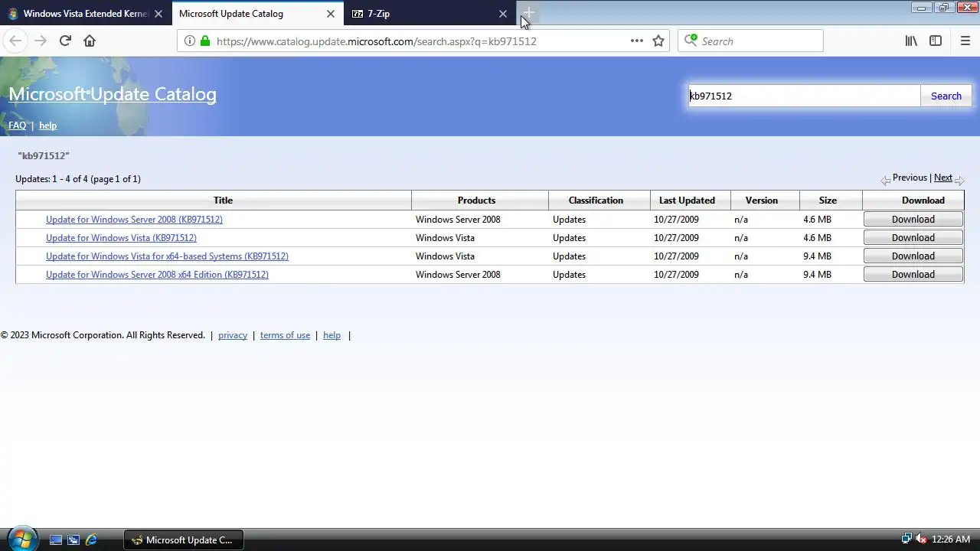
Task: Bookmark this page with the star icon
Action: [x=658, y=41]
